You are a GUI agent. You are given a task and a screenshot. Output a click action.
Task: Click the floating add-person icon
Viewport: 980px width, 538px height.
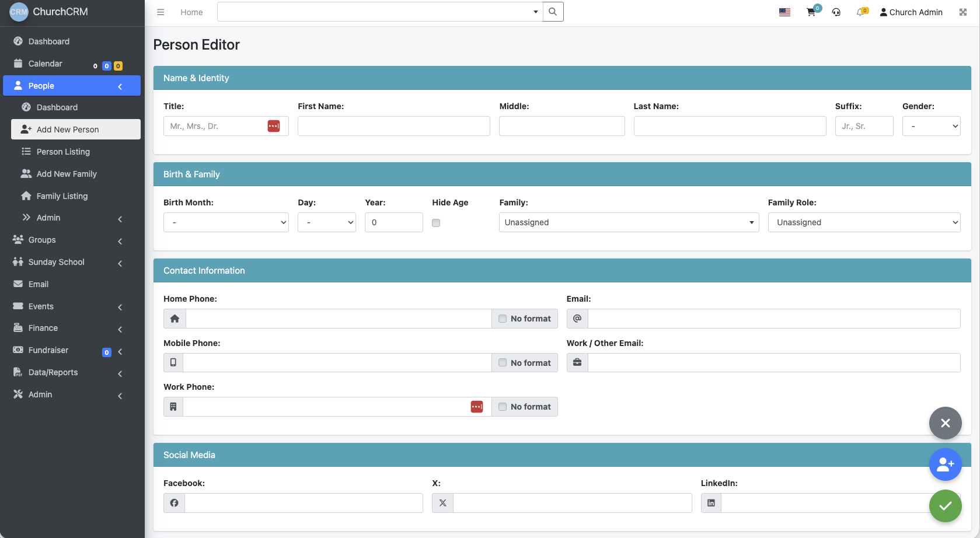click(945, 464)
